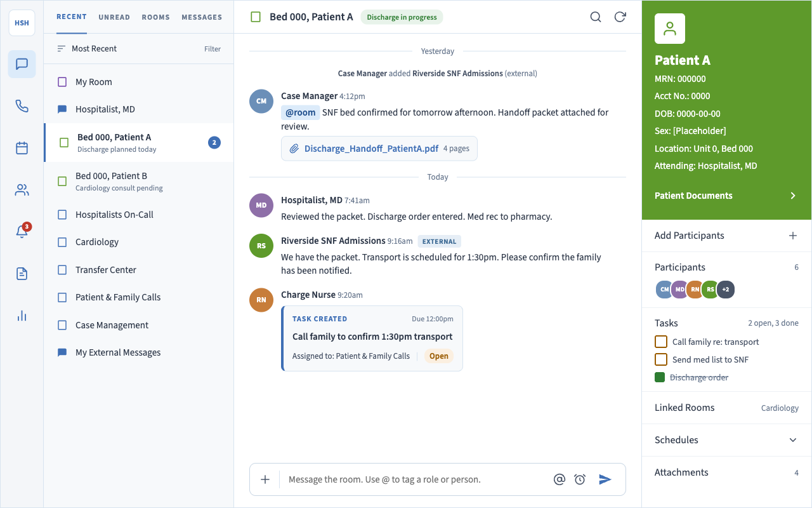The height and width of the screenshot is (508, 812).
Task: Open the Bed 000, Patient B room
Action: (x=139, y=181)
